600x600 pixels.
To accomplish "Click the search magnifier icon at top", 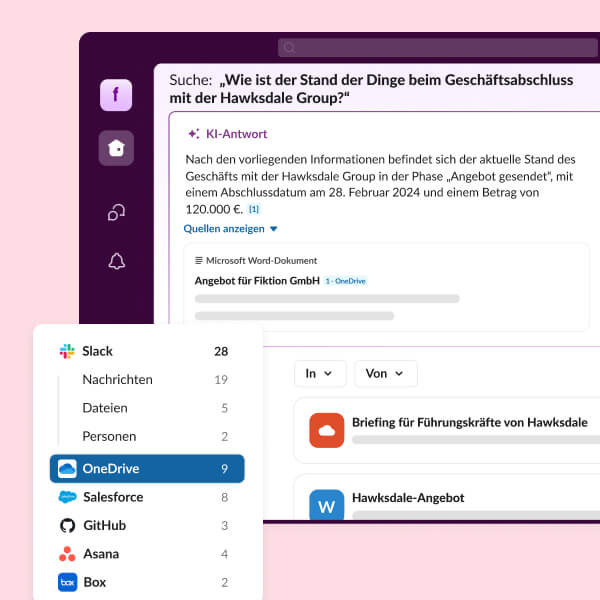I will (x=289, y=48).
